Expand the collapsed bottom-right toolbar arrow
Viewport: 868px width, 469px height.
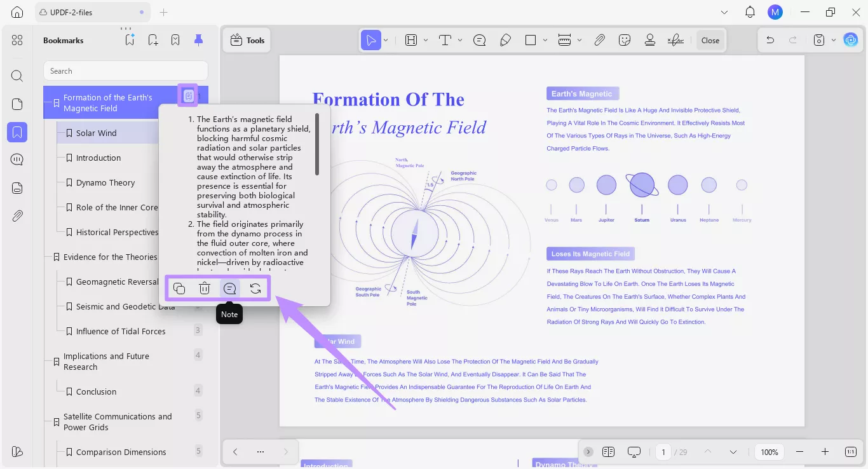(588, 452)
